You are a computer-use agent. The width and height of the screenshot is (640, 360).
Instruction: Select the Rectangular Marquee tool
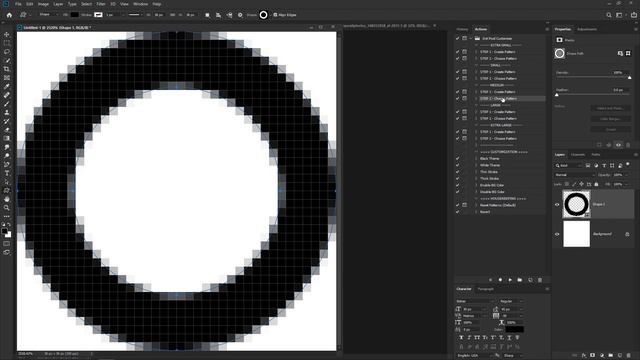pyautogui.click(x=7, y=43)
